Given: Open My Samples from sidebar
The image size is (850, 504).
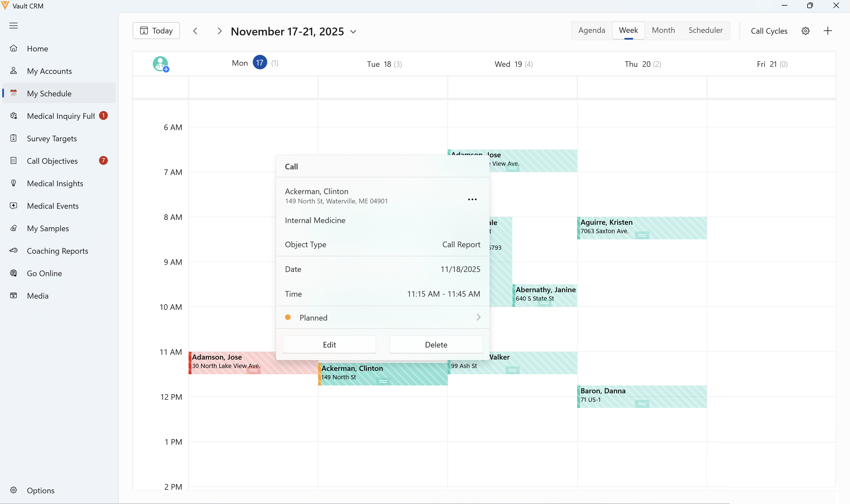Looking at the screenshot, I should [x=48, y=228].
